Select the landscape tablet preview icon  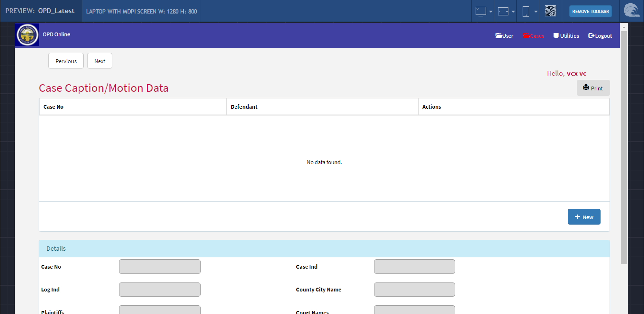[503, 11]
